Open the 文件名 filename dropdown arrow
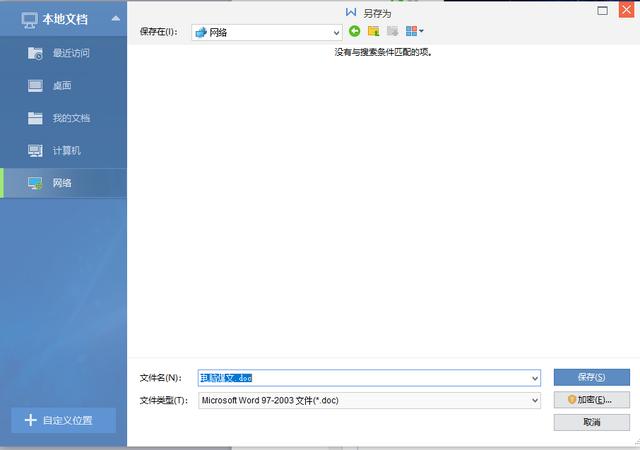 tap(535, 378)
